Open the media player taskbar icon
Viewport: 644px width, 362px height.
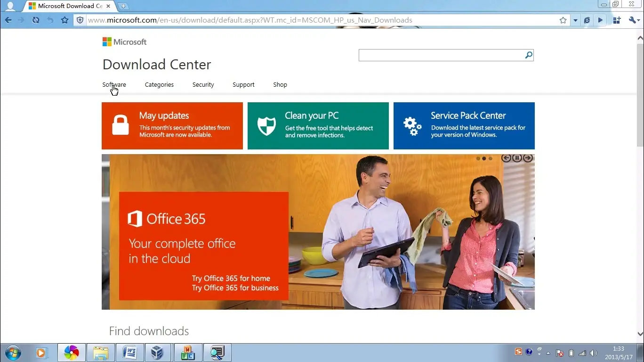point(41,353)
